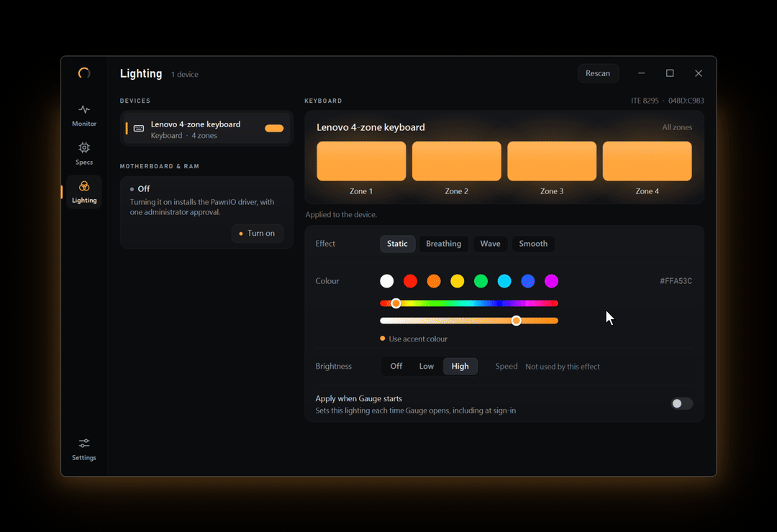Screen dimensions: 777x532
Task: Click 'Applied to the device.' status text
Action: click(341, 214)
